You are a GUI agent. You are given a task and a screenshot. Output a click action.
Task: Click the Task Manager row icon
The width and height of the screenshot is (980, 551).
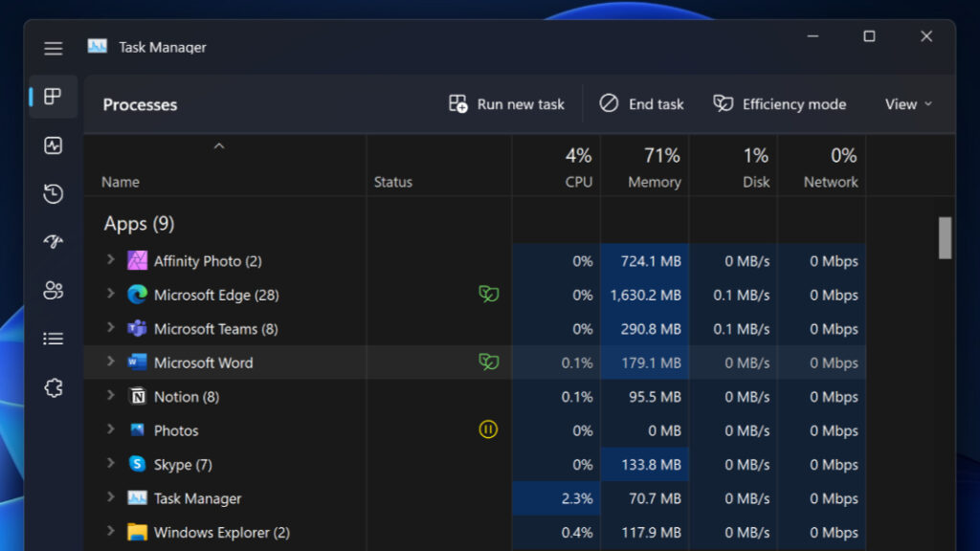[x=137, y=497]
